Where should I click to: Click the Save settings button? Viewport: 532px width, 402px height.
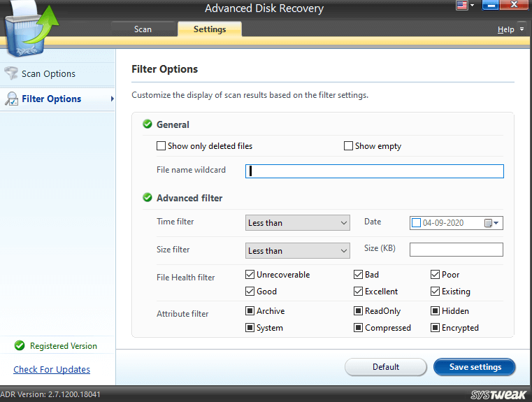point(475,367)
